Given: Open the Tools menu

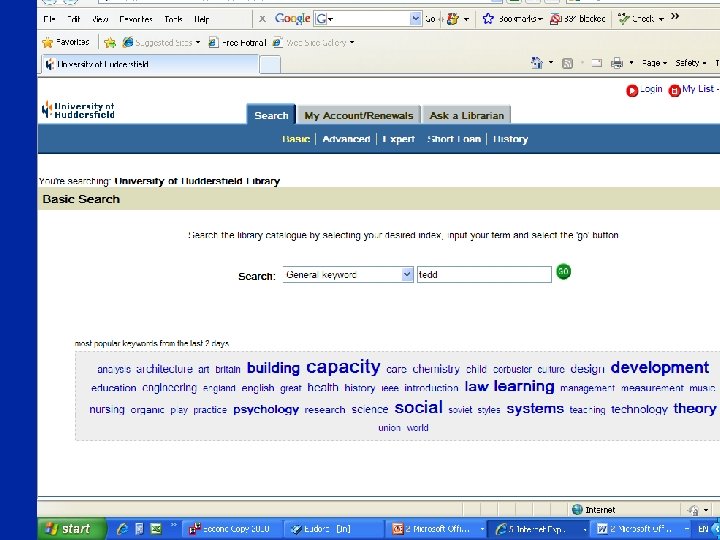Looking at the screenshot, I should [173, 19].
